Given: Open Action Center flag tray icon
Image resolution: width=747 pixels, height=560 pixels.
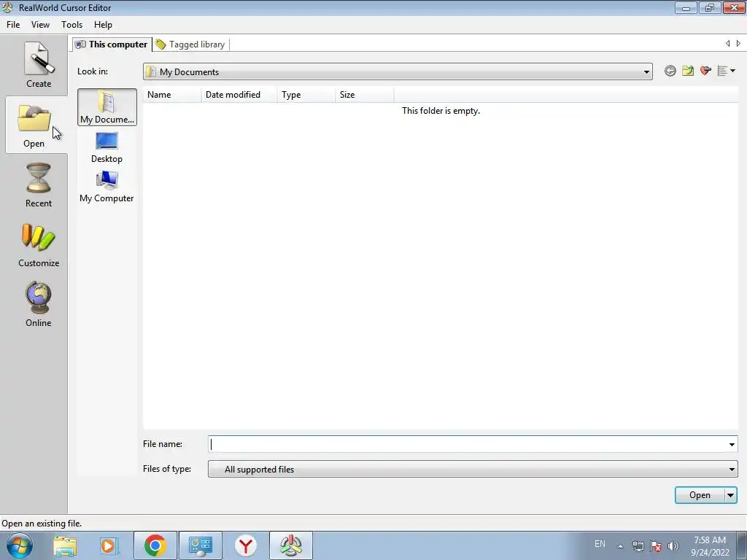Looking at the screenshot, I should point(656,546).
